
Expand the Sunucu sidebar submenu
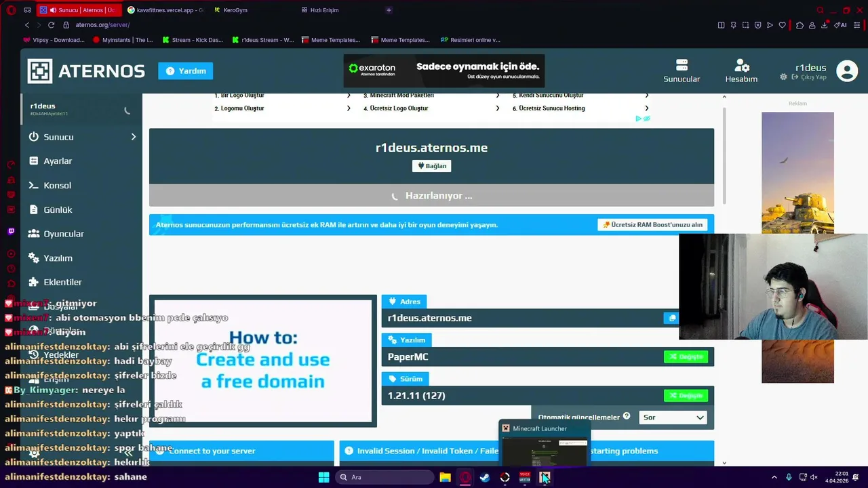click(134, 137)
